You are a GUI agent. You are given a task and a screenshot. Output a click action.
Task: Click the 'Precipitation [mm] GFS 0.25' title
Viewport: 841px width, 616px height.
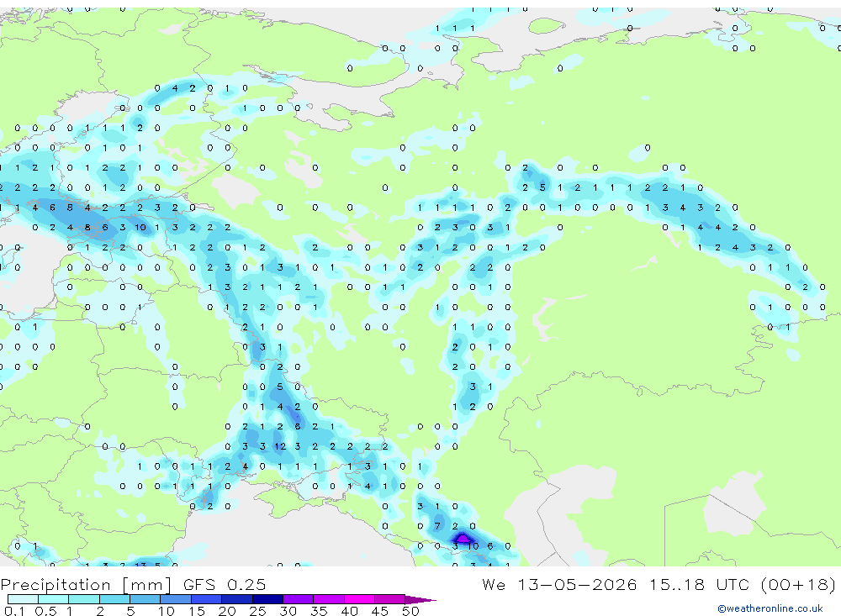coord(133,584)
